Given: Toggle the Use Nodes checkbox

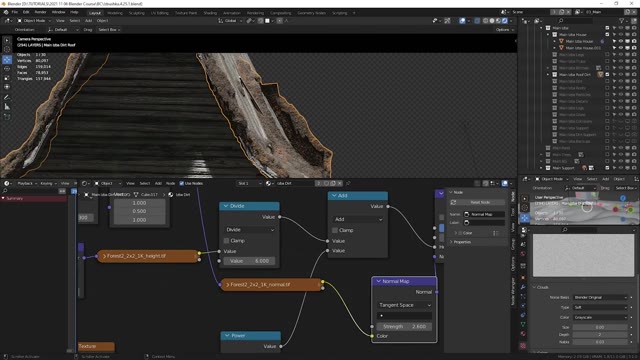Looking at the screenshot, I should point(182,183).
